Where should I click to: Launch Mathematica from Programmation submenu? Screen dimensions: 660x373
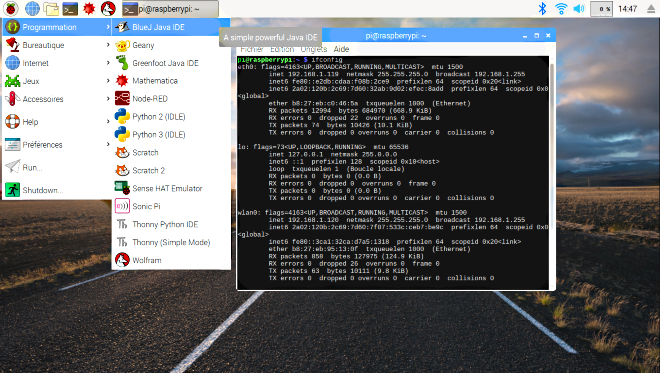coord(171,81)
